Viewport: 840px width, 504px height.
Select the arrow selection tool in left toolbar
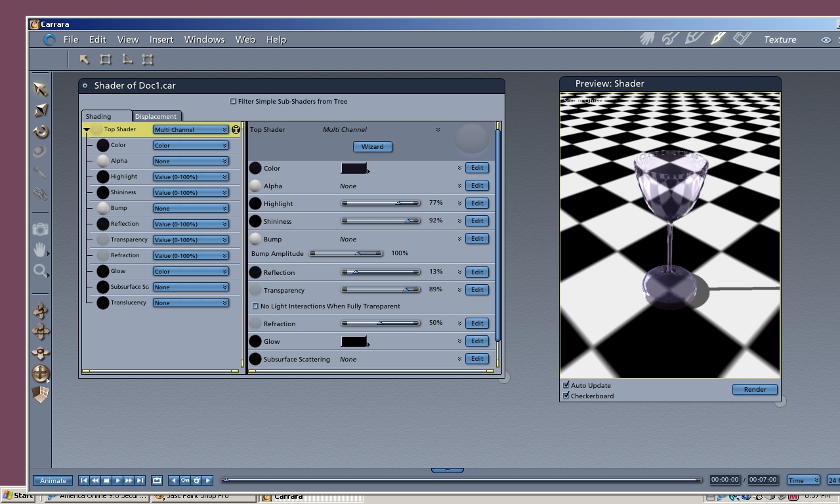(x=40, y=89)
